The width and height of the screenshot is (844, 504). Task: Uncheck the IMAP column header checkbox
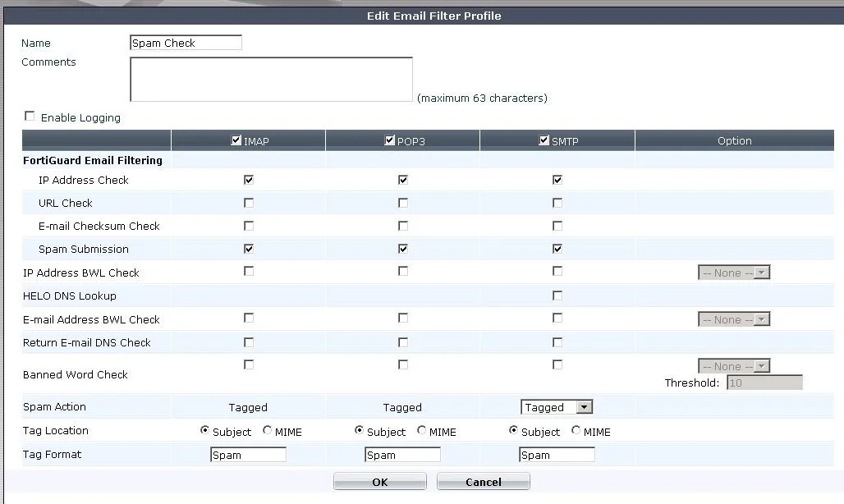tap(236, 140)
